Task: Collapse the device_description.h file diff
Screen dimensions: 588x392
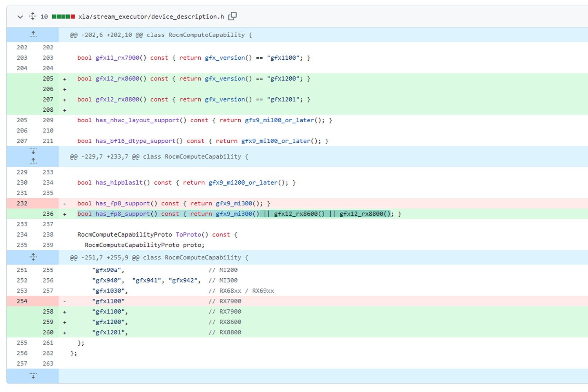Action: click(20, 17)
